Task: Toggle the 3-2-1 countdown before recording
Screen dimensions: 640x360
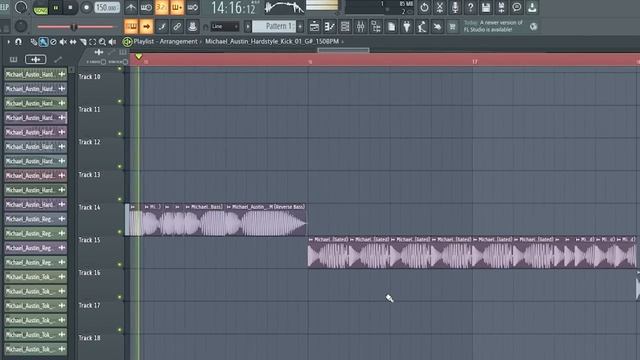Action: (162, 7)
